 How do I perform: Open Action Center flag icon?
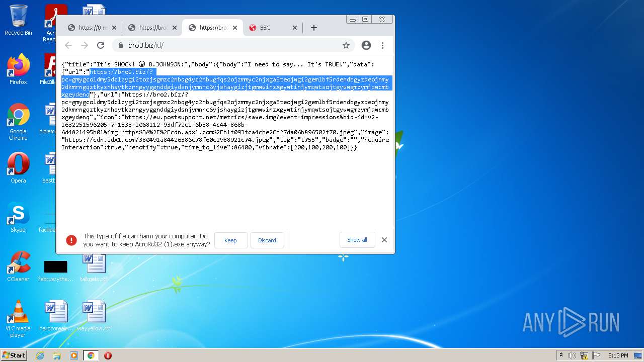click(595, 355)
